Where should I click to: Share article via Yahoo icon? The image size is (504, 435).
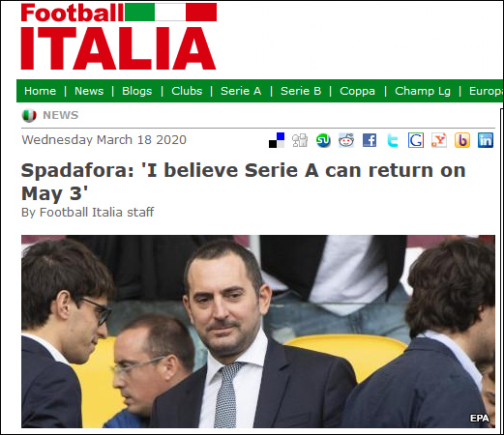click(439, 140)
